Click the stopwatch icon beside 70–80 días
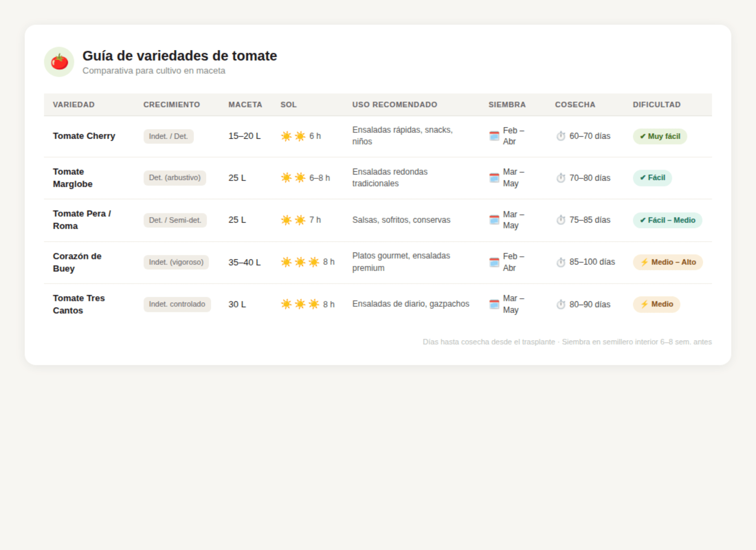Image resolution: width=756 pixels, height=550 pixels. click(561, 178)
